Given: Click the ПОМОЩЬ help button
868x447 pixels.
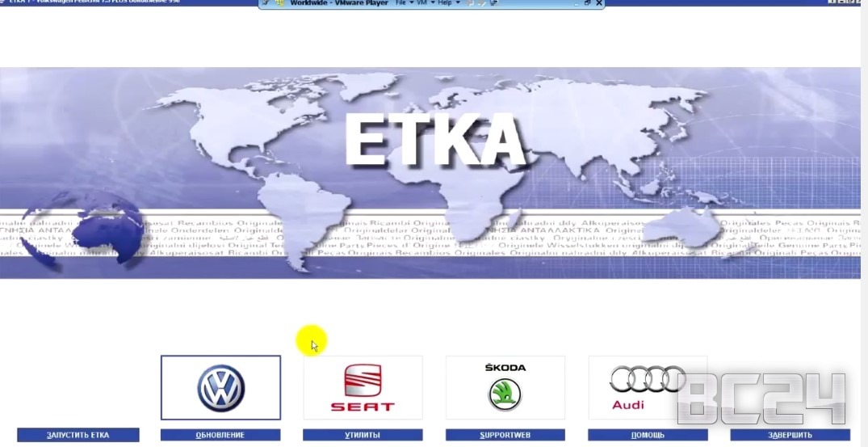Looking at the screenshot, I should point(647,435).
